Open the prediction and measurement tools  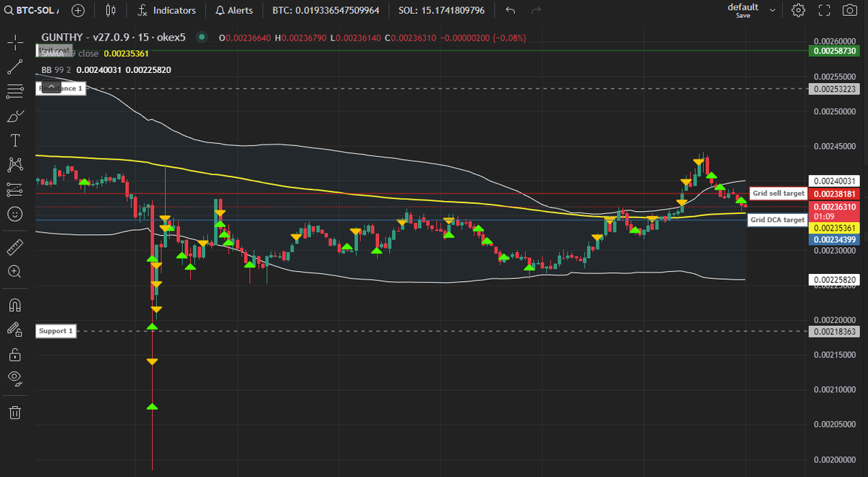click(x=15, y=189)
